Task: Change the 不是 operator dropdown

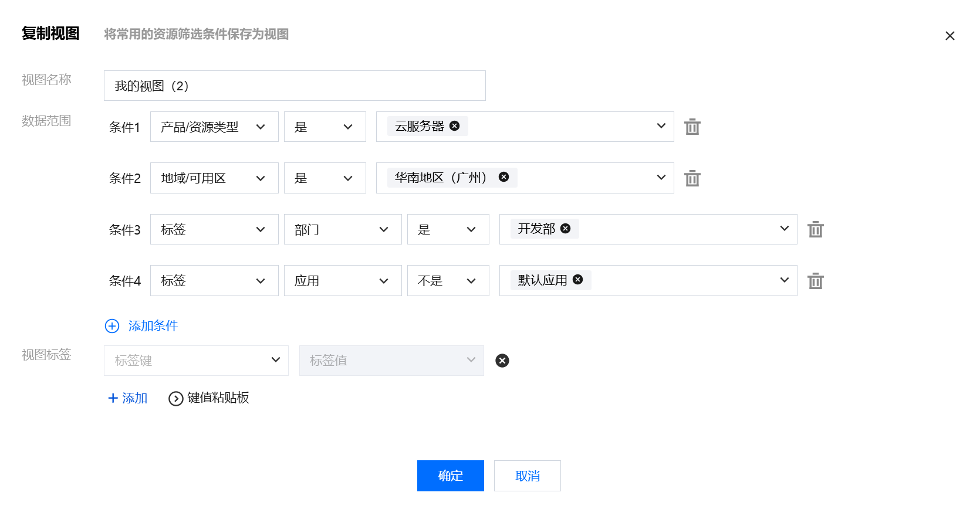Action: [x=448, y=281]
